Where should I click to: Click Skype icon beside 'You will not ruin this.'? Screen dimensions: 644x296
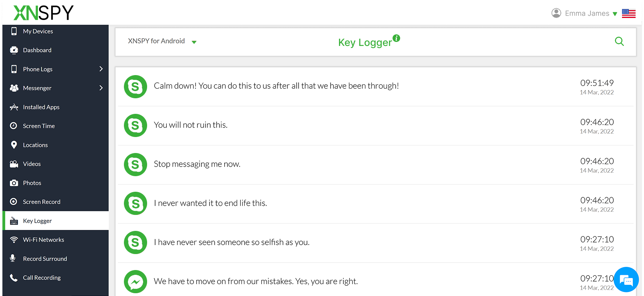[136, 125]
